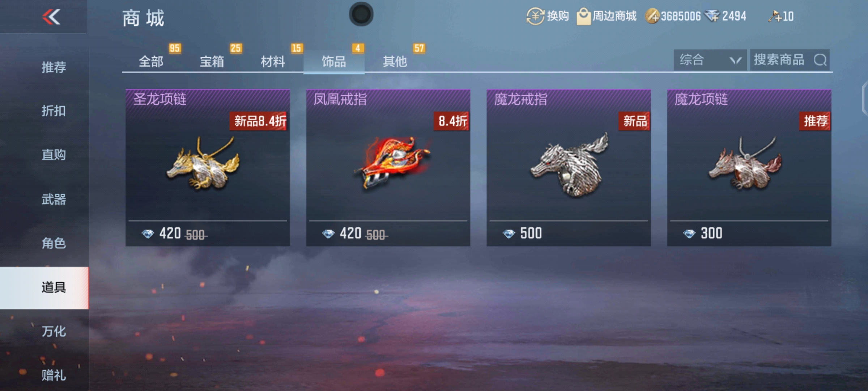The height and width of the screenshot is (391, 868).
Task: Click the search magnifier icon
Action: coord(820,60)
